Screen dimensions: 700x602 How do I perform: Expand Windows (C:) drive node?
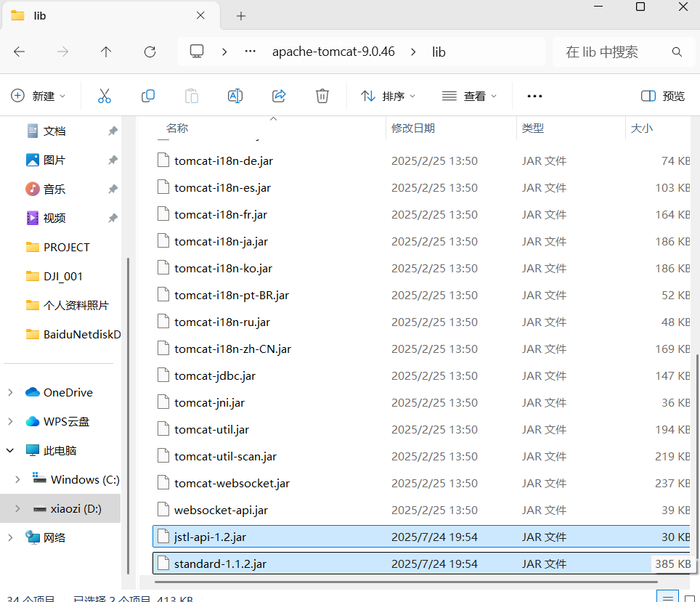click(17, 479)
